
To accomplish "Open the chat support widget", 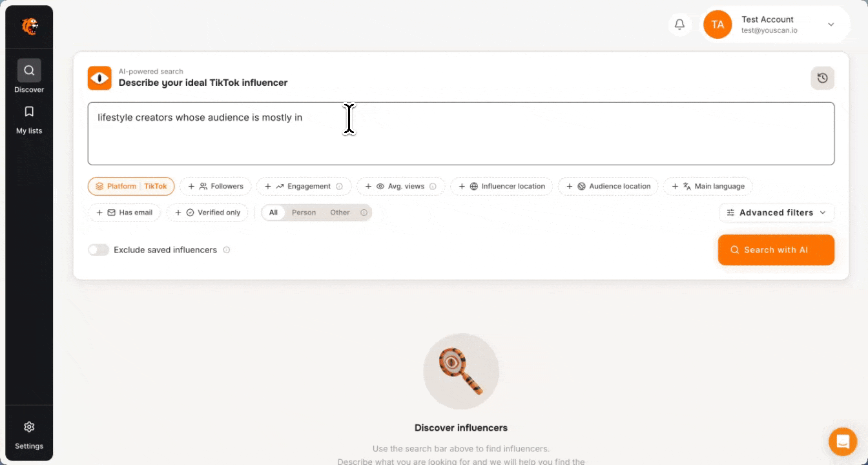I will (843, 442).
